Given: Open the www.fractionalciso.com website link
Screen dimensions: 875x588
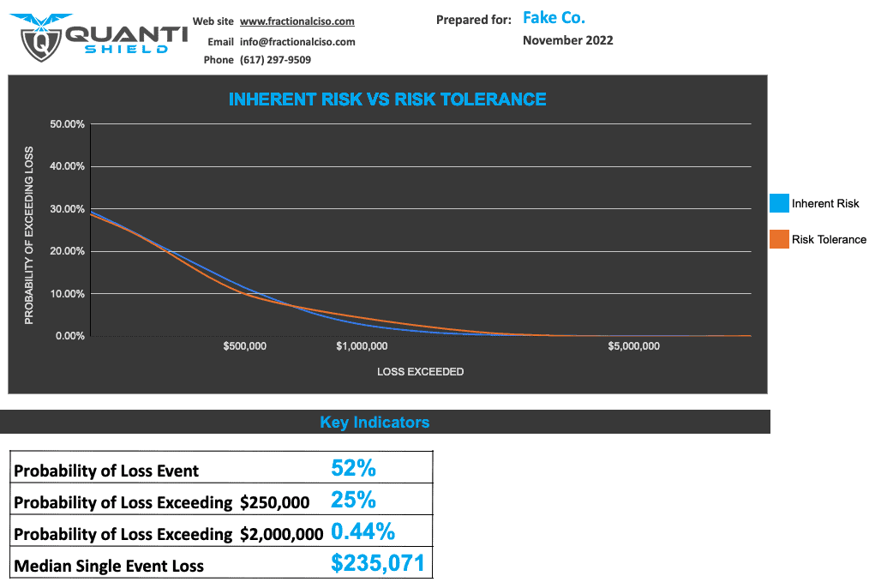Looking at the screenshot, I should click(297, 21).
